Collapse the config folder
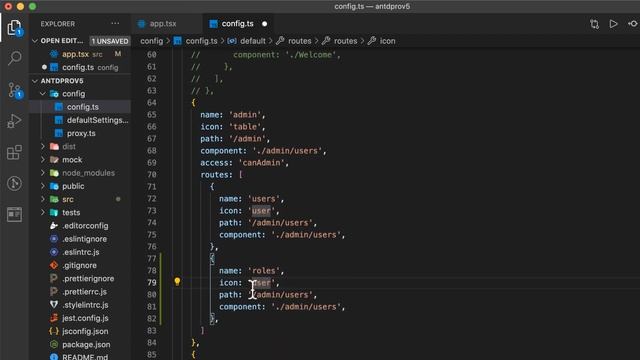 43,94
